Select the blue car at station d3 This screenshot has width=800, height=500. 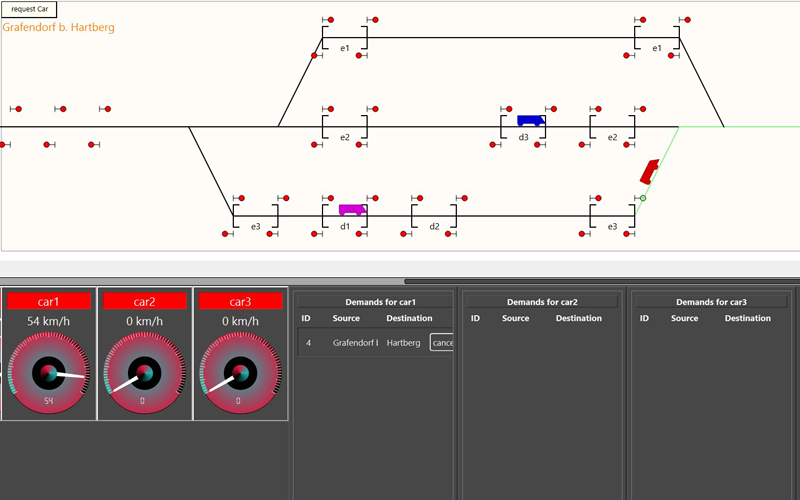point(531,120)
